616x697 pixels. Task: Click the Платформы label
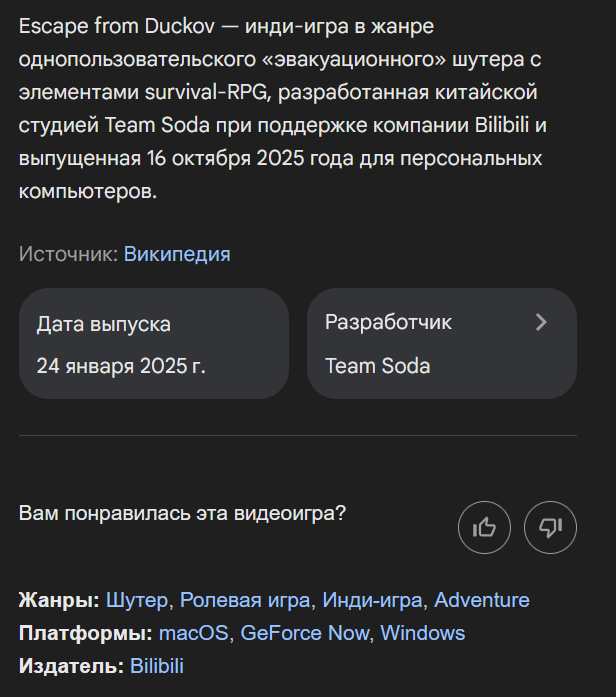click(85, 633)
